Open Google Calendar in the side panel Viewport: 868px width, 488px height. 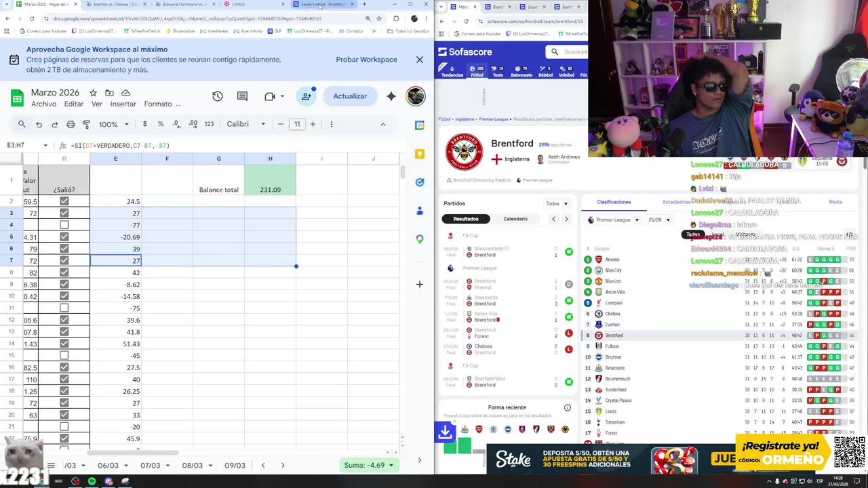pyautogui.click(x=420, y=125)
